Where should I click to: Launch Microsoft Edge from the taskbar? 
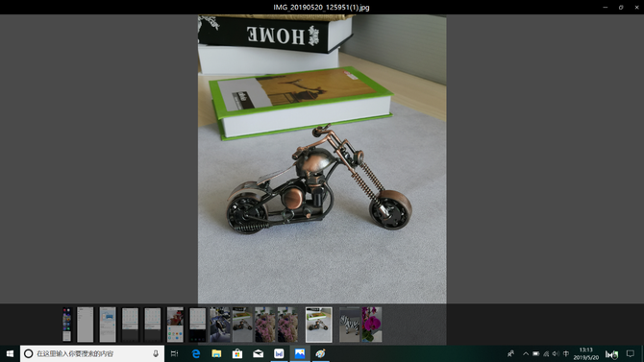click(196, 353)
